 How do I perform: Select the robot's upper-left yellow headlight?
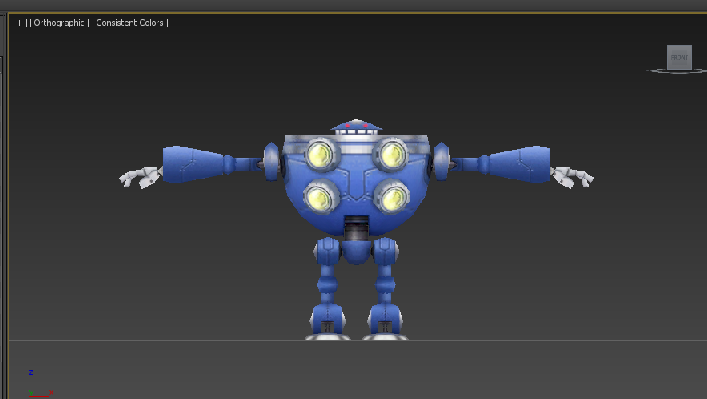320,155
